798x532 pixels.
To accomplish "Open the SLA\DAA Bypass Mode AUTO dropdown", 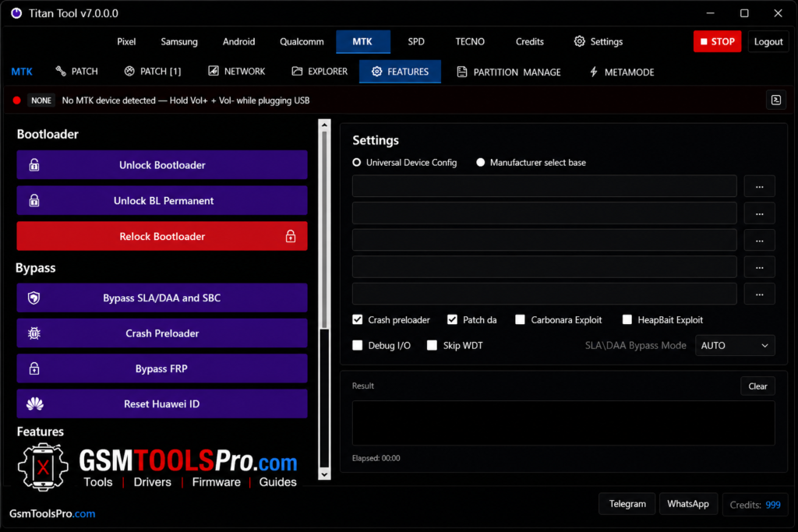I will click(735, 345).
